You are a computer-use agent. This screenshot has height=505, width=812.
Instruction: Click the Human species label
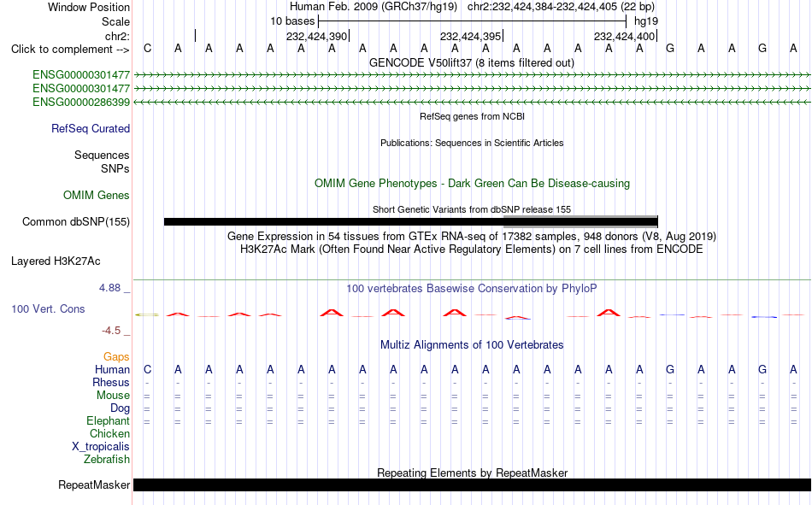pyautogui.click(x=112, y=369)
